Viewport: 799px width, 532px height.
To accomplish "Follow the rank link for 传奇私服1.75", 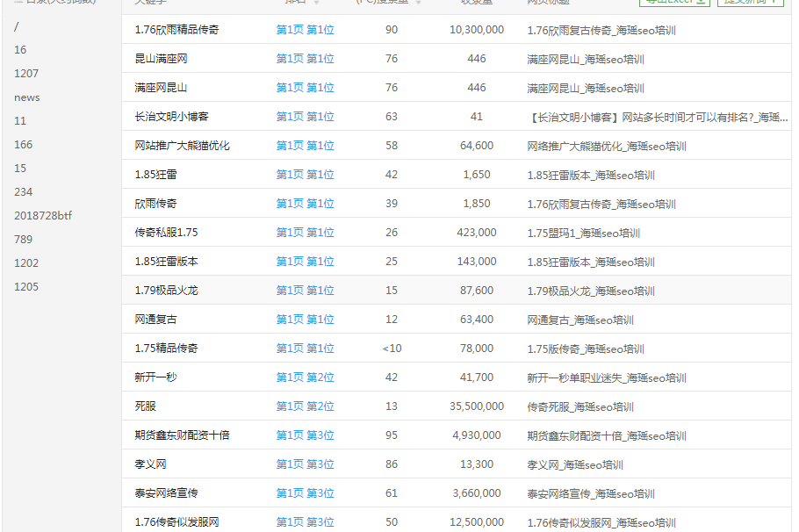I will coord(306,233).
